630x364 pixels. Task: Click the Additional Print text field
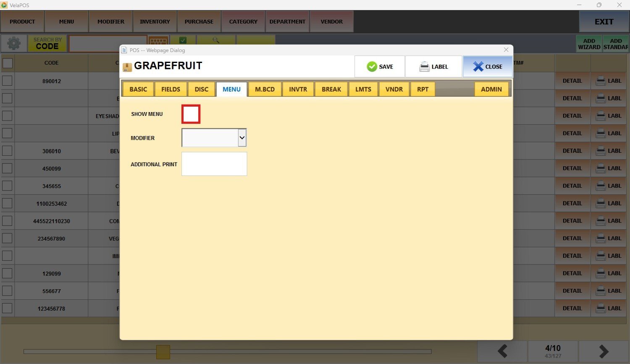[x=214, y=164]
